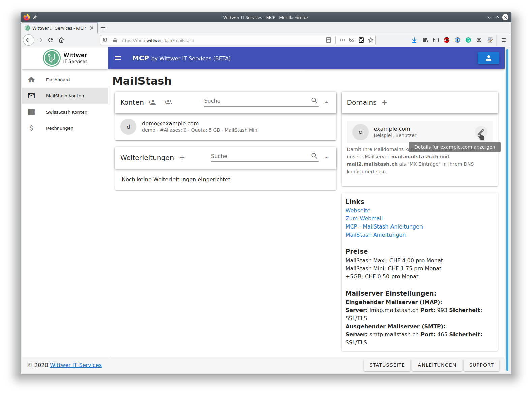Screen dimensions: 532x395
Task: Toggle reader view in address bar
Action: click(328, 40)
